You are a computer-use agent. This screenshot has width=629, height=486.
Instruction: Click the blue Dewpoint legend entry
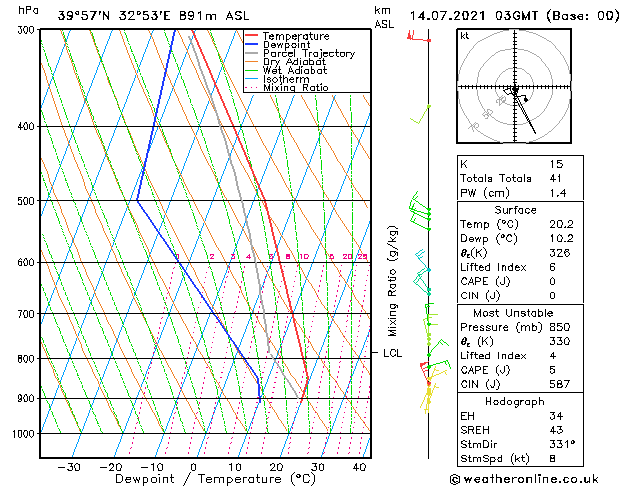(289, 45)
